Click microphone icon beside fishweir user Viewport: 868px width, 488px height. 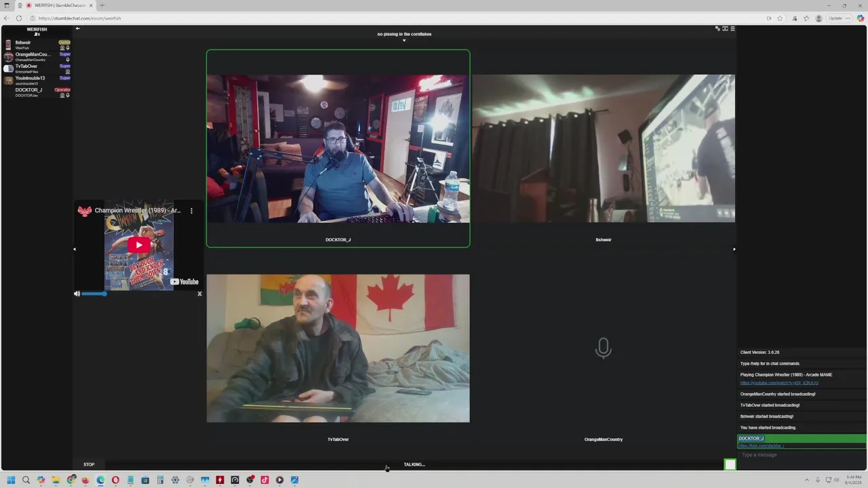[68, 48]
